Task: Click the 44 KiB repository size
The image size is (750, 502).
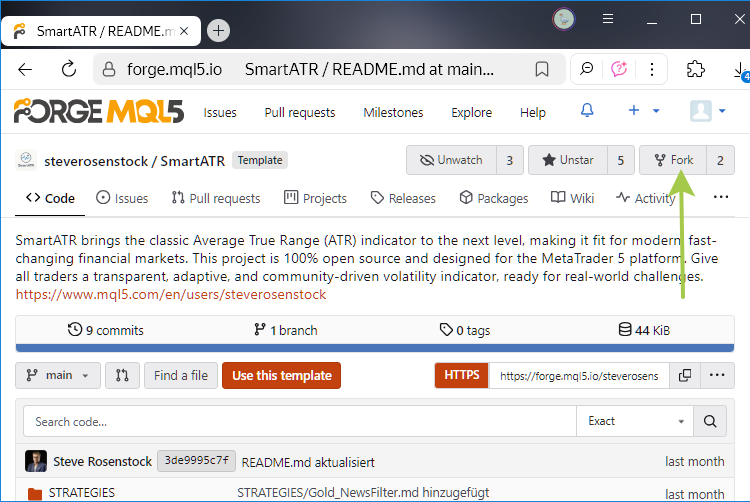Action: click(x=644, y=330)
